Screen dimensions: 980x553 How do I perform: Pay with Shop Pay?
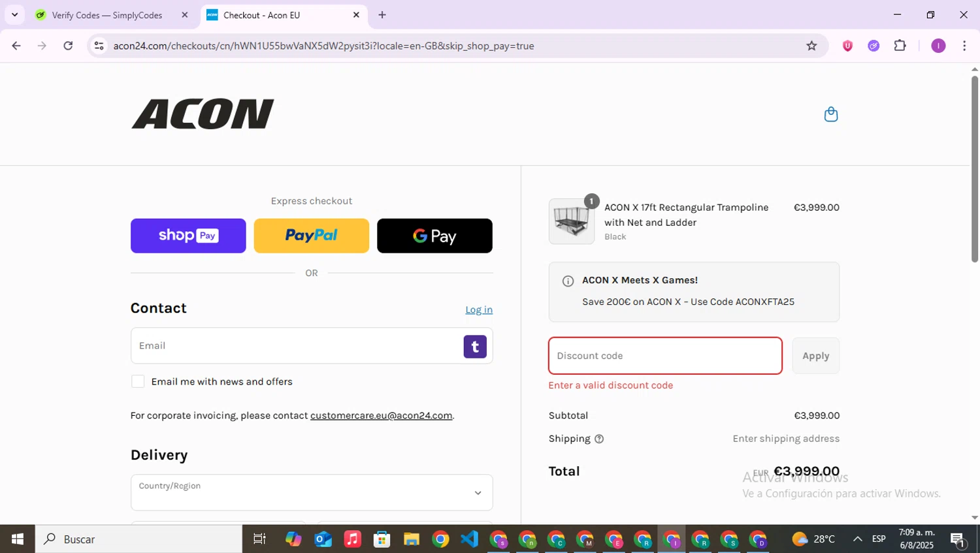pos(188,236)
